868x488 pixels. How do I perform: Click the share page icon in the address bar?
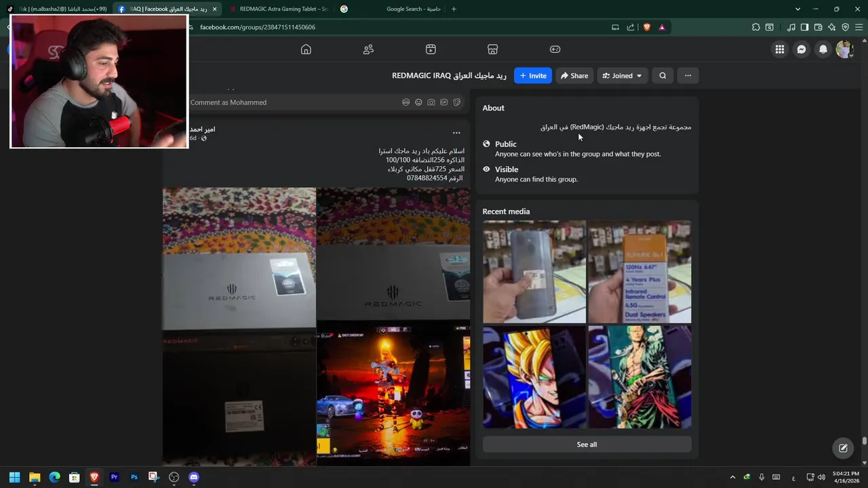point(631,27)
